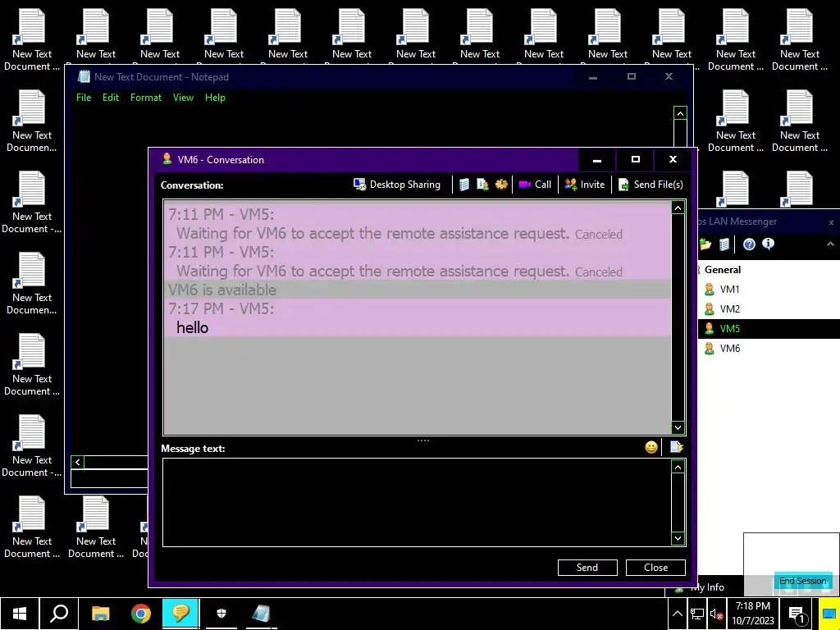Image resolution: width=840 pixels, height=630 pixels.
Task: Click the Send button
Action: tap(587, 568)
